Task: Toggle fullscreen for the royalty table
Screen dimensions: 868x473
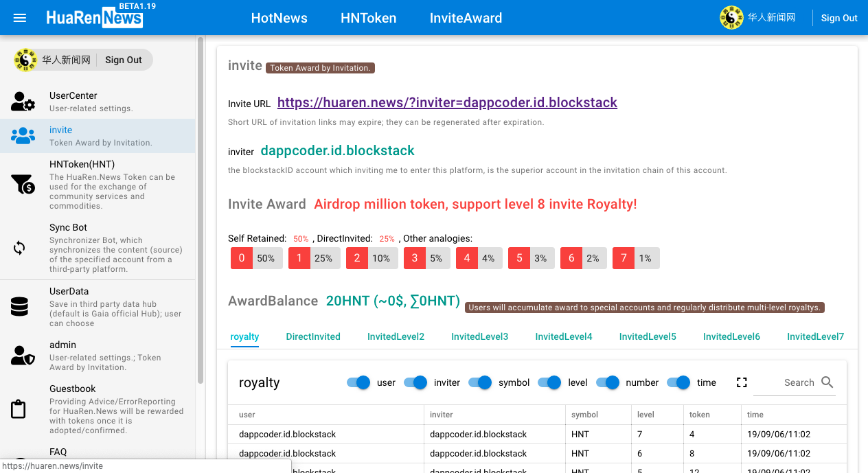Action: pyautogui.click(x=742, y=382)
